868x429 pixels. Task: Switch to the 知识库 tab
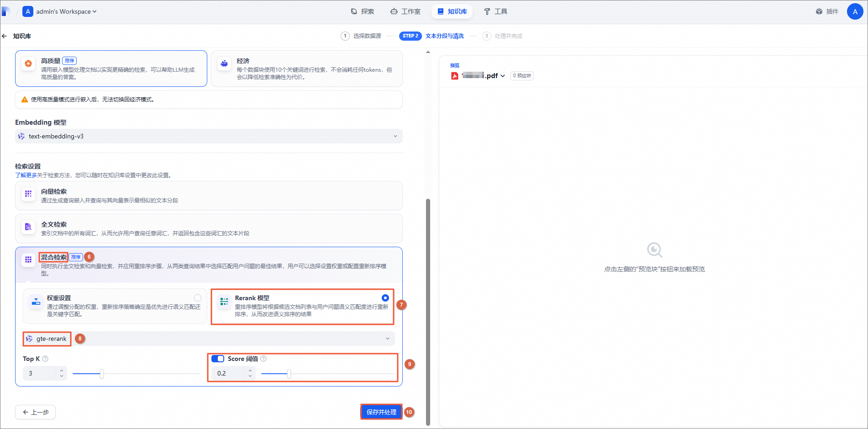(x=452, y=11)
